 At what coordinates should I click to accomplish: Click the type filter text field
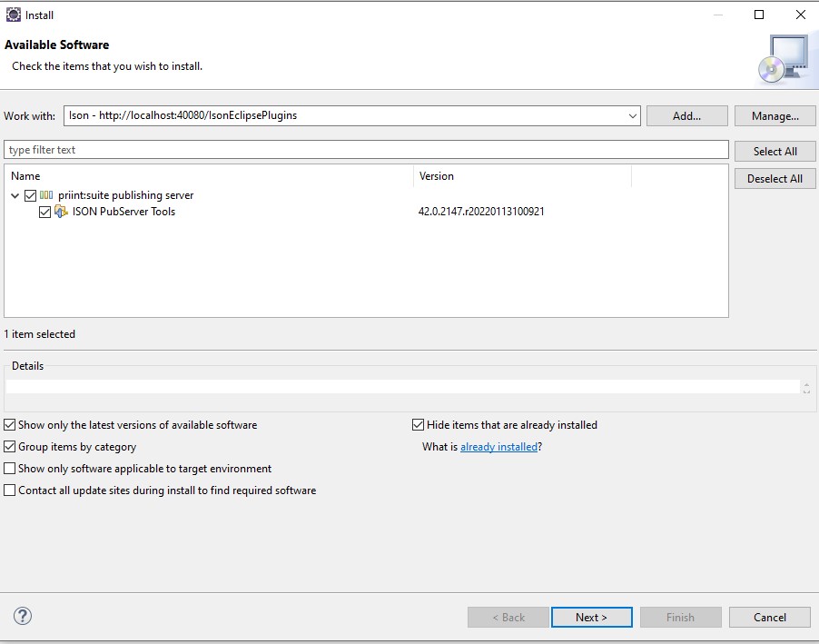tap(366, 150)
